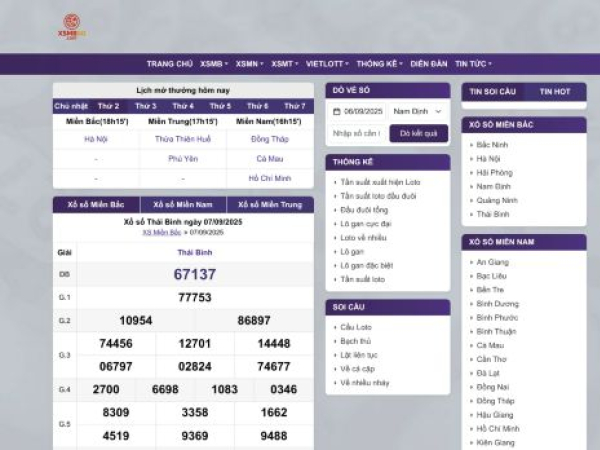
Task: Open Bình Dương lottery link
Action: 497,304
